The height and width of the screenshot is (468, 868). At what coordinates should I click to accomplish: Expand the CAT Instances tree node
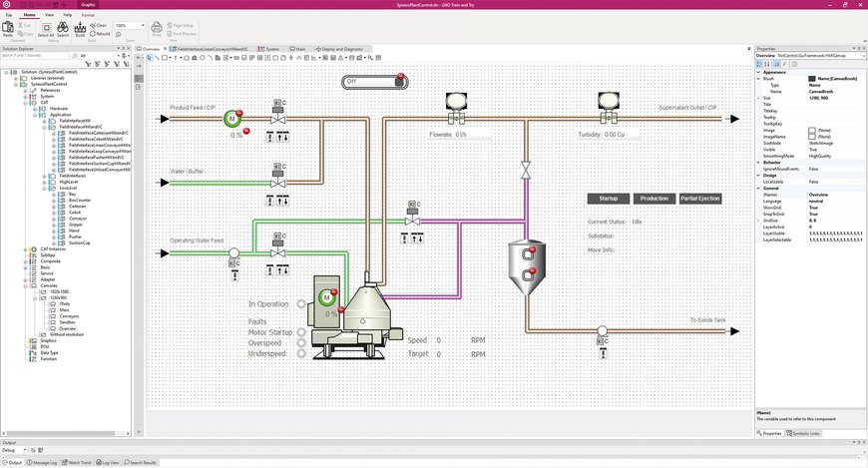point(25,249)
